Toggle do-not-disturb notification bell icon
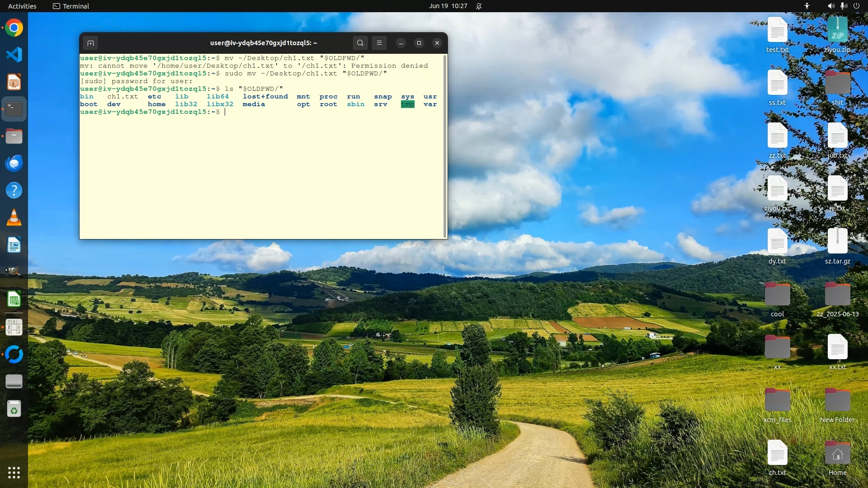Viewport: 868px width, 488px height. click(479, 6)
